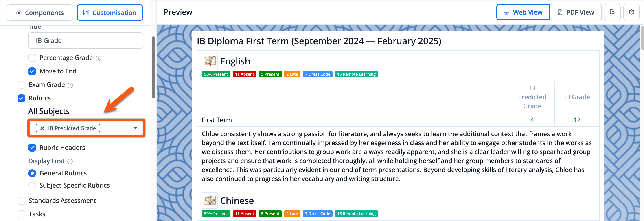Enable the Standards Assessment checkbox

22,201
